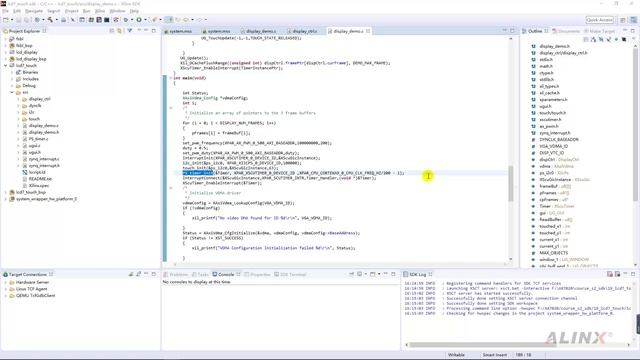Click the editor vertical scrollbar thumb

pos(511,184)
